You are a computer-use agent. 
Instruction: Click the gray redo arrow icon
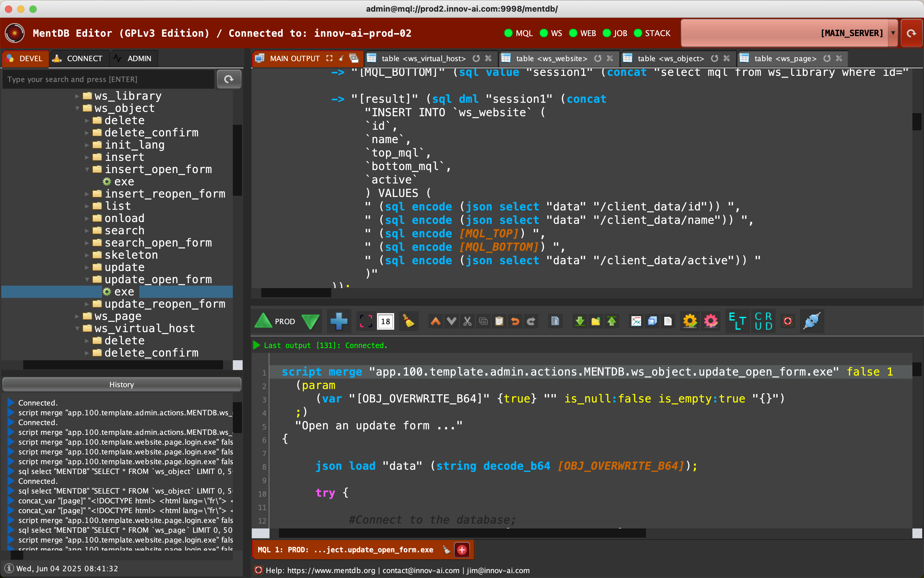pos(531,321)
